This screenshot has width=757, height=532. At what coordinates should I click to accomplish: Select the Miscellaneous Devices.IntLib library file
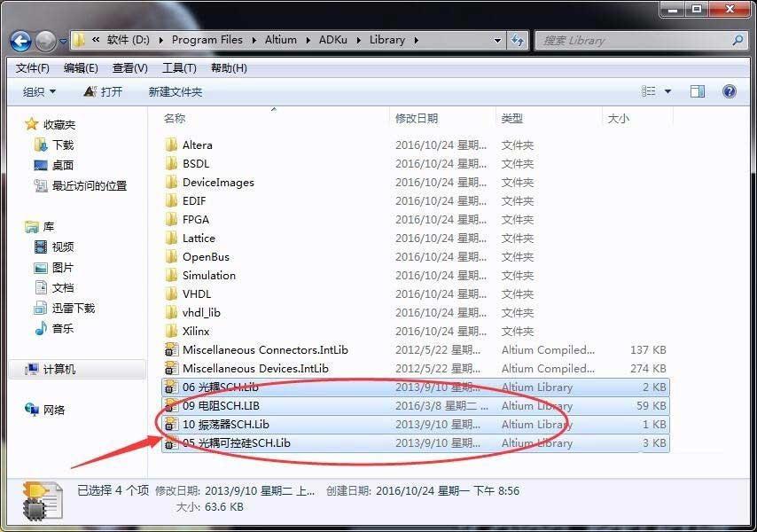click(x=254, y=368)
